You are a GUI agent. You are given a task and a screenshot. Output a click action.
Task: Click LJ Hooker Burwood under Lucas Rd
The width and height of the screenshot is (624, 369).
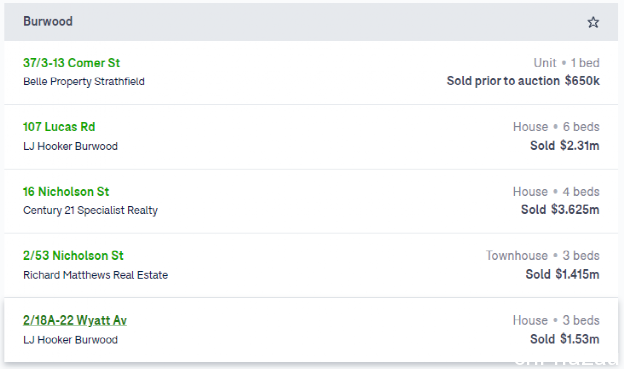pyautogui.click(x=70, y=146)
